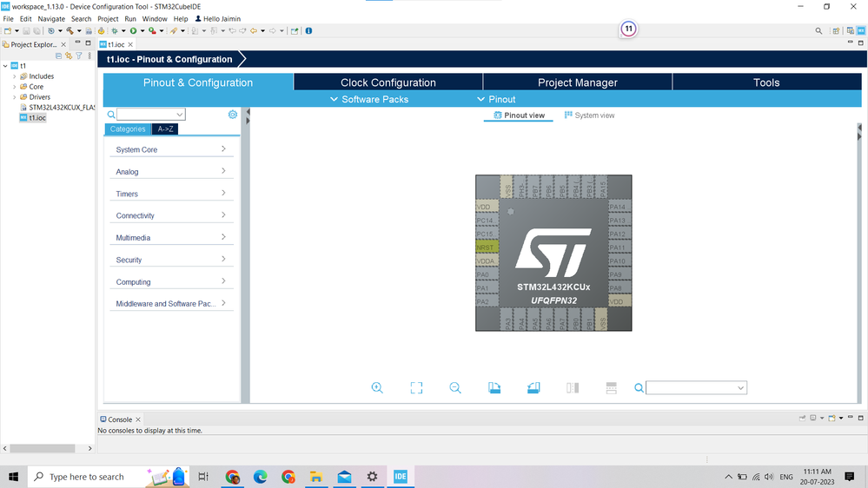868x488 pixels.
Task: Expand the Drivers folder in tree
Action: (15, 97)
